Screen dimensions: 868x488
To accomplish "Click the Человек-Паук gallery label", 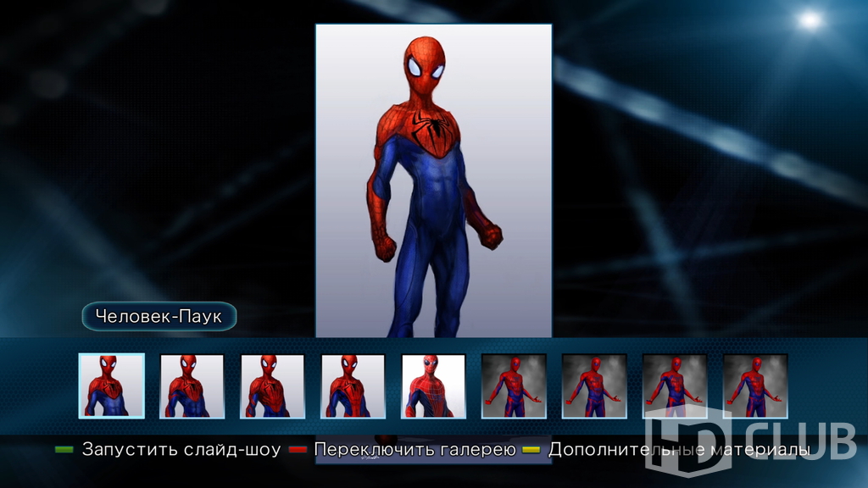I will (159, 317).
